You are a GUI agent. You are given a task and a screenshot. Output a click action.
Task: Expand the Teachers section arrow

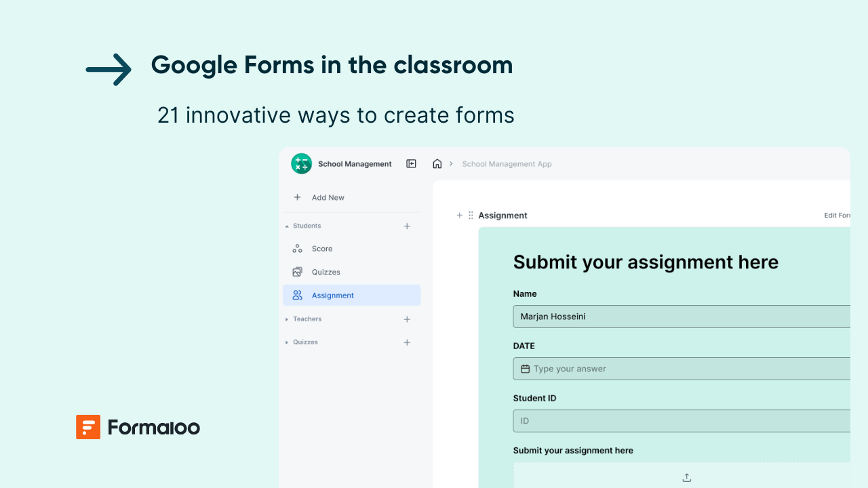[x=287, y=319]
